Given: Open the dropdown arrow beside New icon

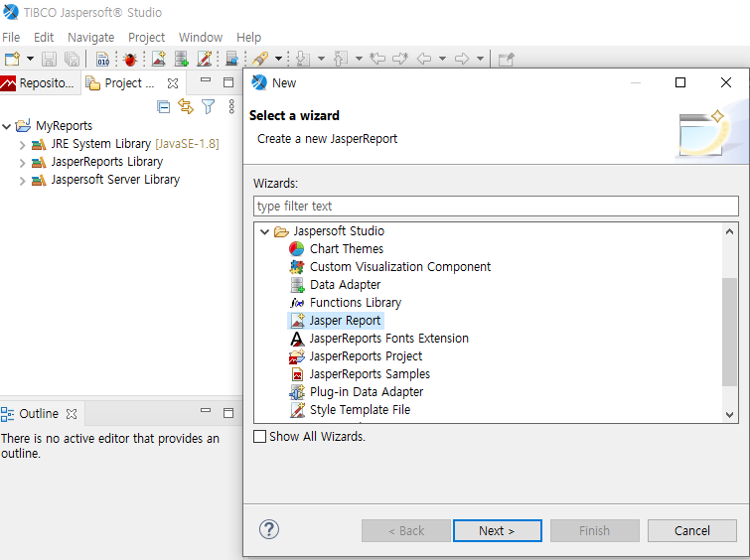Looking at the screenshot, I should point(30,59).
